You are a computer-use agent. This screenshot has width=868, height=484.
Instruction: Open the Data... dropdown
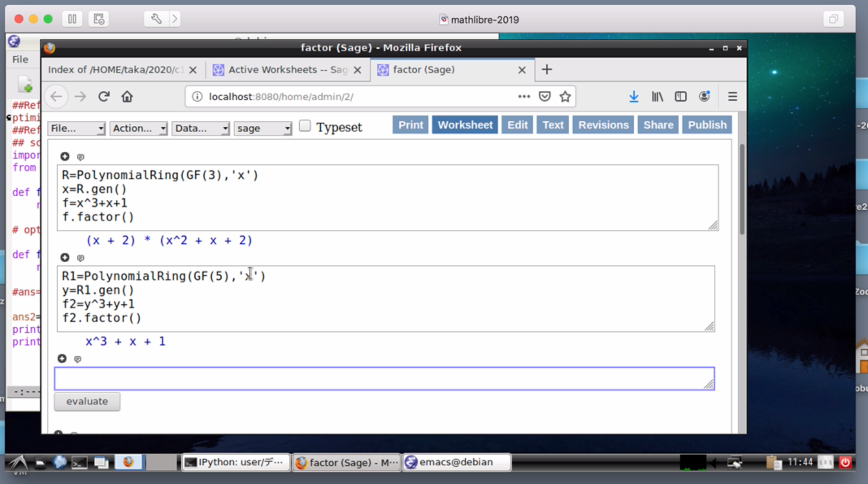click(200, 129)
